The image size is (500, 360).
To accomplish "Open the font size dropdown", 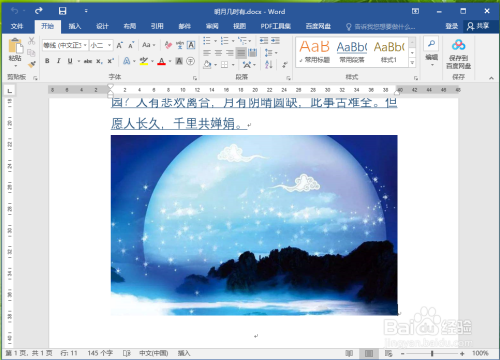I will [x=109, y=45].
